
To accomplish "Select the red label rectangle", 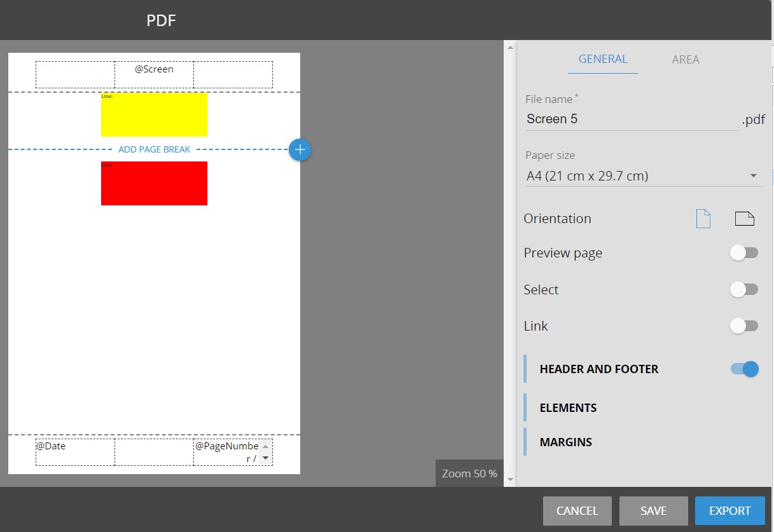I will point(154,183).
